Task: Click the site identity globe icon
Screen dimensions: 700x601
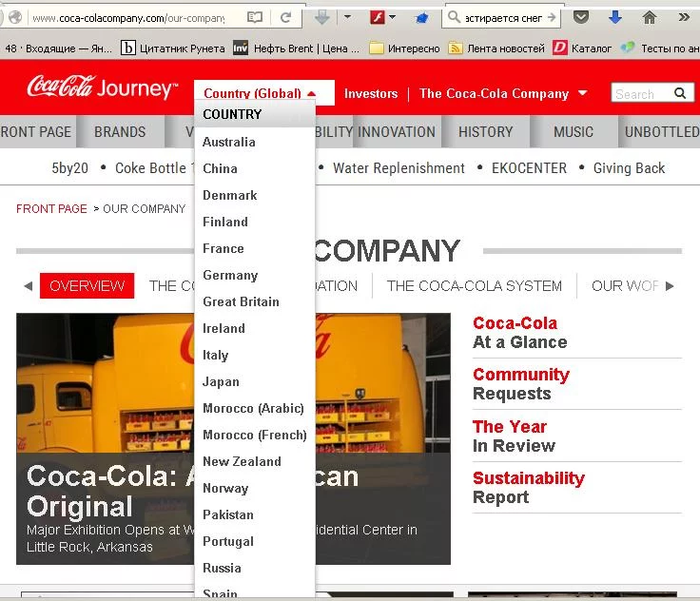Action: tap(15, 17)
